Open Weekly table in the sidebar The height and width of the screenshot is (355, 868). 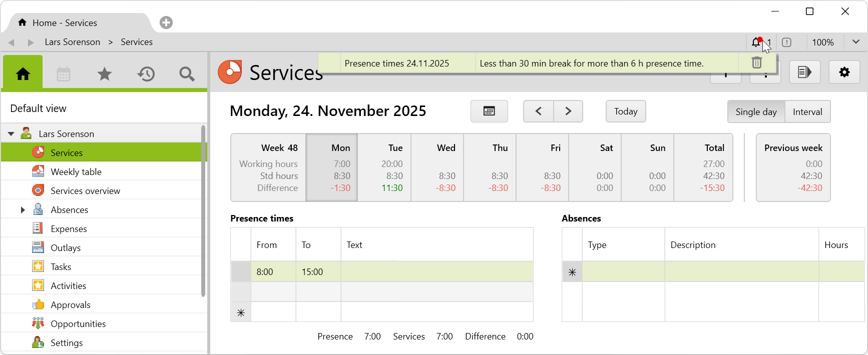tap(76, 172)
